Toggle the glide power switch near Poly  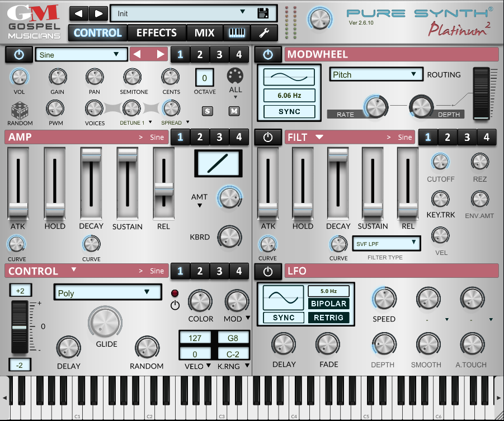pyautogui.click(x=175, y=305)
